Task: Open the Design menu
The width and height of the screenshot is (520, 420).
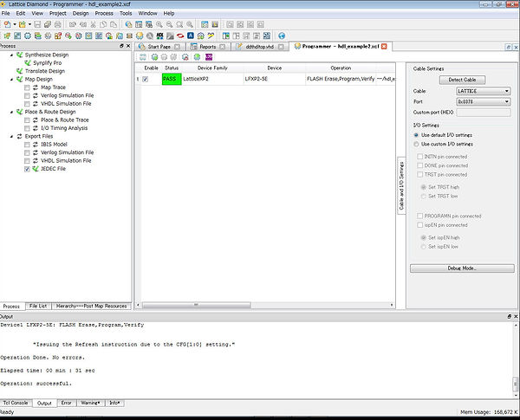Action: pos(81,14)
